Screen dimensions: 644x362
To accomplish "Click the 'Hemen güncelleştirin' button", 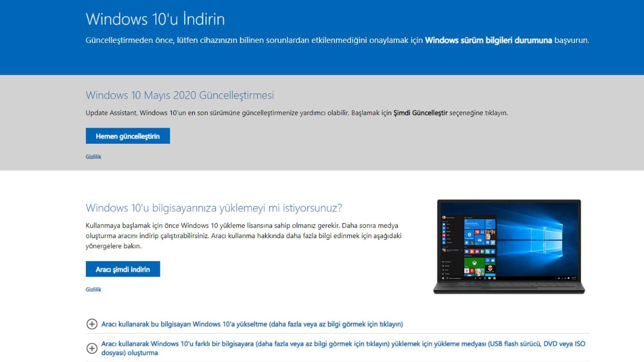I will point(128,136).
